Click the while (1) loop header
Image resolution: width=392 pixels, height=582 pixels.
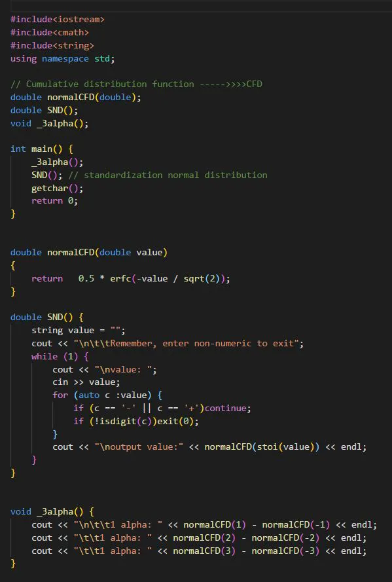[60, 356]
